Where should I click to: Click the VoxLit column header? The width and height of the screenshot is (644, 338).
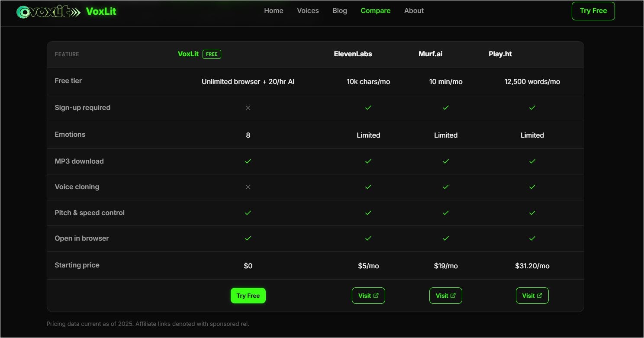[x=188, y=54]
